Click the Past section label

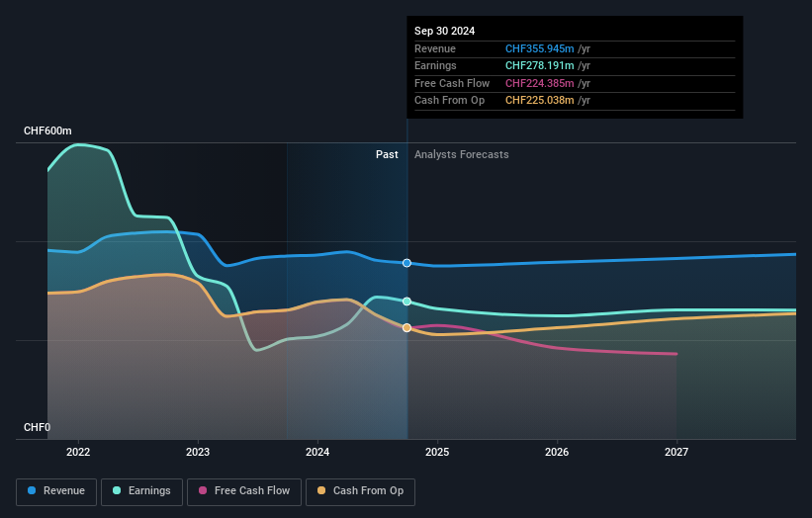(387, 155)
